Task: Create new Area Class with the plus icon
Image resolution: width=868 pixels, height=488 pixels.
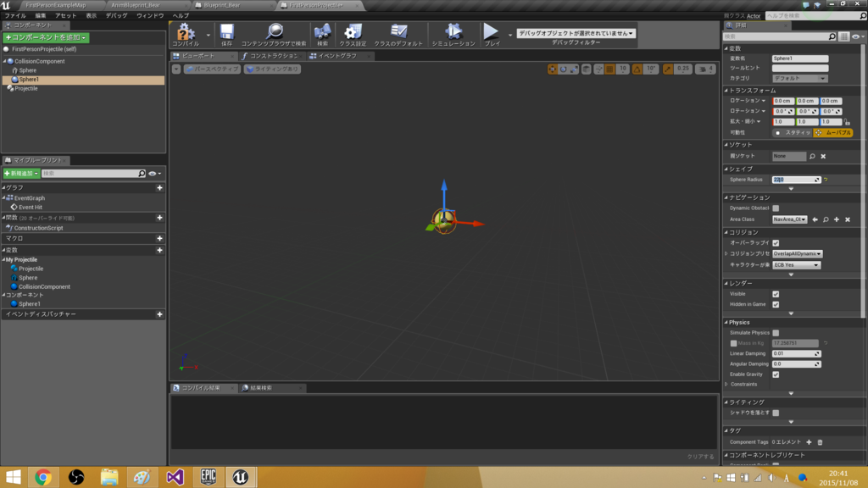Action: click(837, 219)
